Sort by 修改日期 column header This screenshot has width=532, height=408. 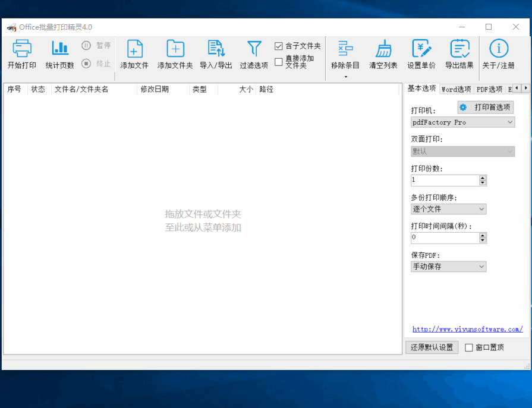pyautogui.click(x=163, y=90)
